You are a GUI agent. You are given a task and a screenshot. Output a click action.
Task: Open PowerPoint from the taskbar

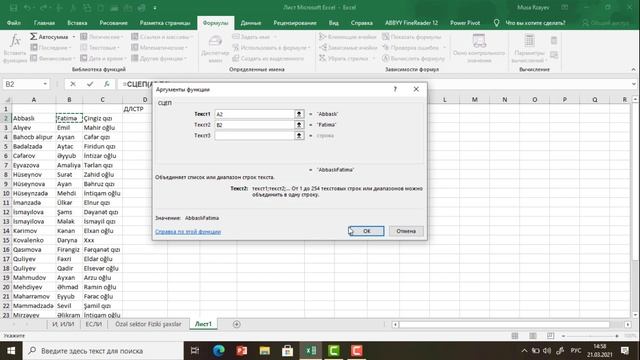[242, 351]
